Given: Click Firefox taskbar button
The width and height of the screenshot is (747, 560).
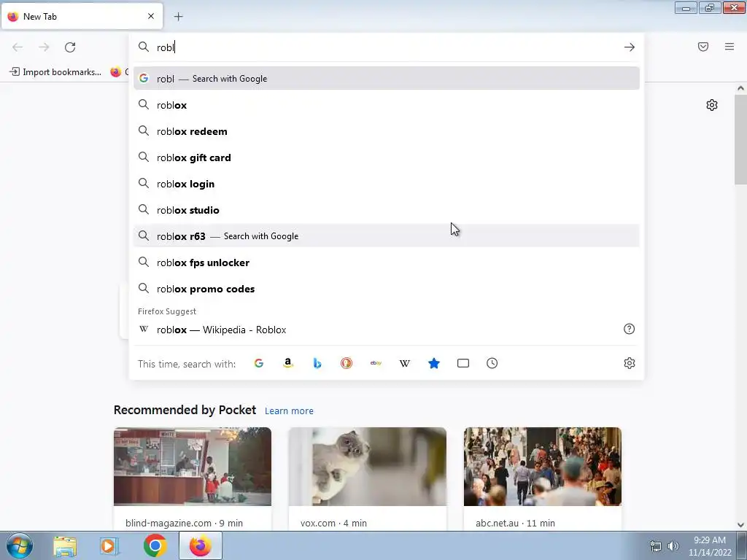Looking at the screenshot, I should pos(200,545).
